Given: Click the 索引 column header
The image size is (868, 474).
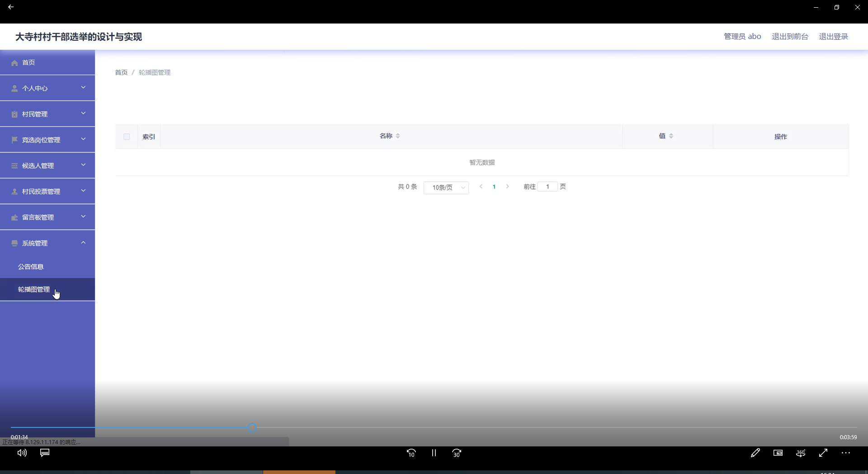Looking at the screenshot, I should (149, 137).
